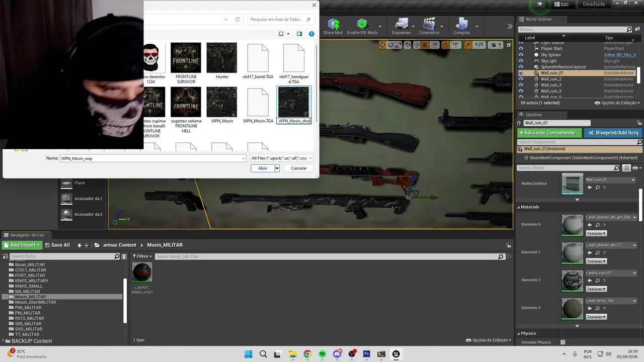Click the Enable PIE Mods icon
Image resolution: width=644 pixels, height=362 pixels.
362,25
